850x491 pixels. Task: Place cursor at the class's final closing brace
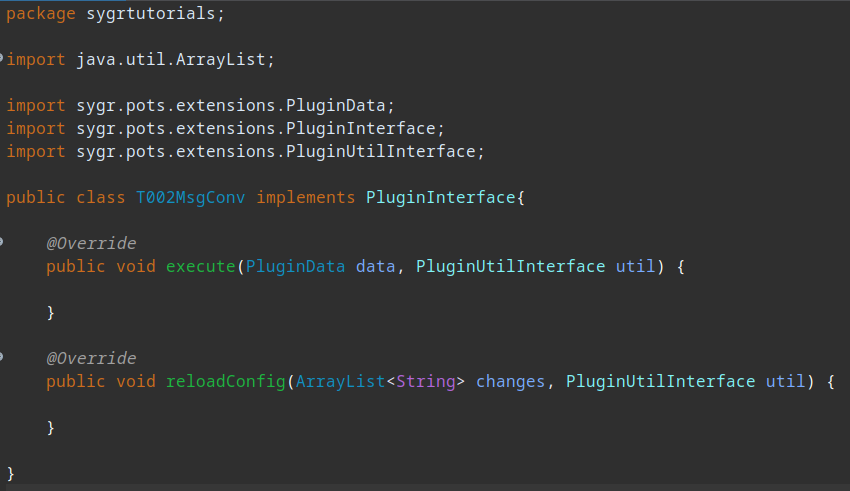pyautogui.click(x=10, y=474)
